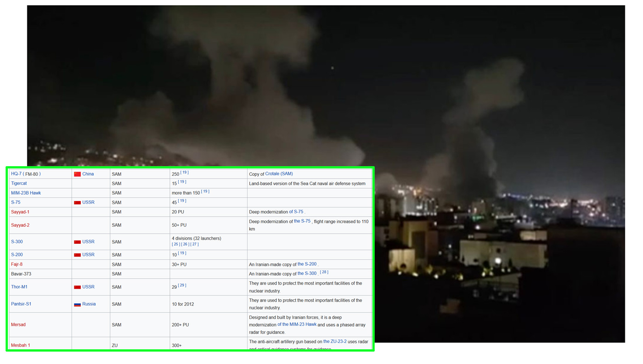Click citation [19] after 'more than 150'
643x364 pixels.
205,191
